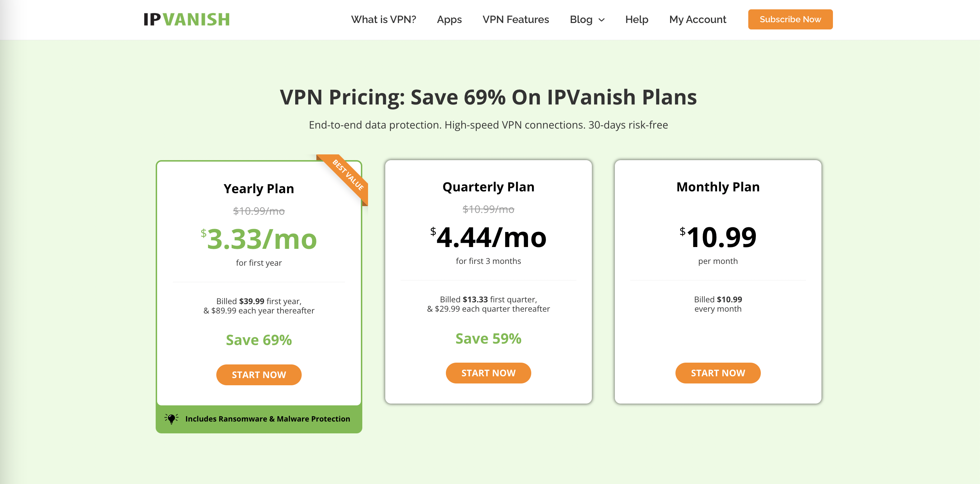This screenshot has width=980, height=484.
Task: Expand the Blog dropdown chevron
Action: [x=602, y=20]
